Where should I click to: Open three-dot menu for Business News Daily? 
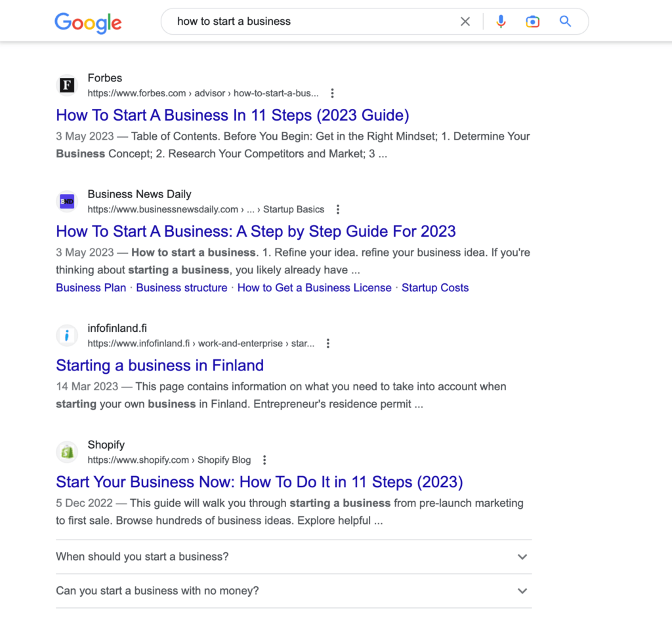point(338,209)
